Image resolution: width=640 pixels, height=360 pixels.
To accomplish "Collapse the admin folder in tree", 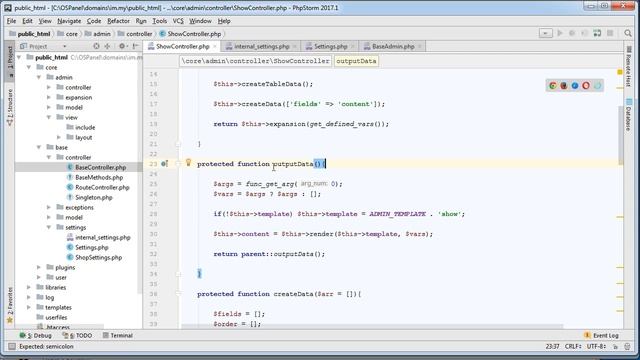I will 39,77.
